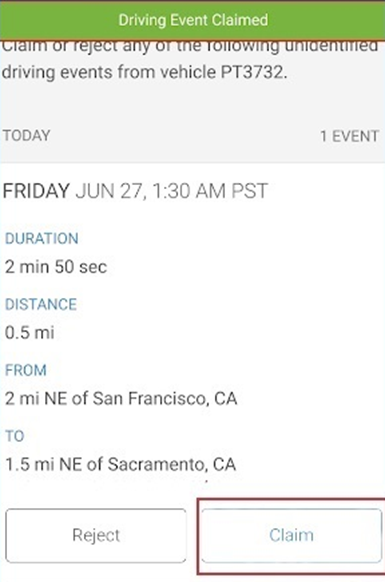The width and height of the screenshot is (385, 582).
Task: Tap the TODAY section header
Action: point(26,135)
